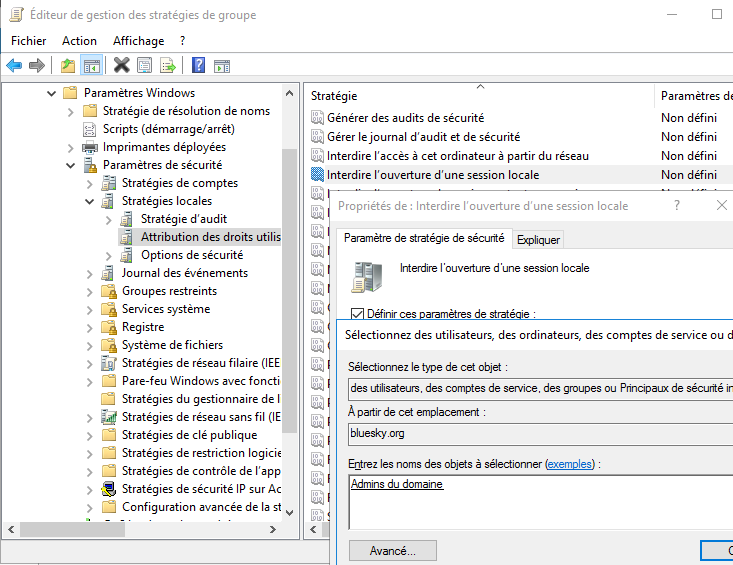Click the Scripts (démarrage/arrêt) icon

point(89,129)
